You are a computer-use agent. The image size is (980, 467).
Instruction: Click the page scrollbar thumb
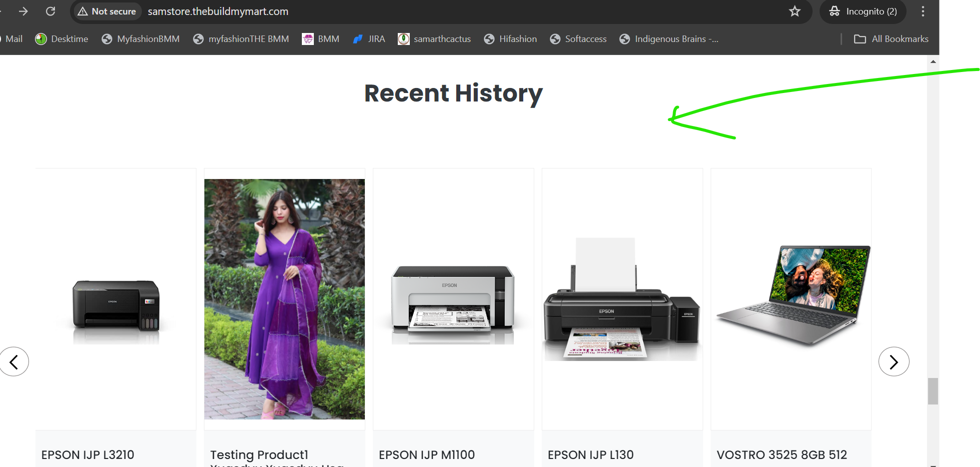(x=933, y=391)
